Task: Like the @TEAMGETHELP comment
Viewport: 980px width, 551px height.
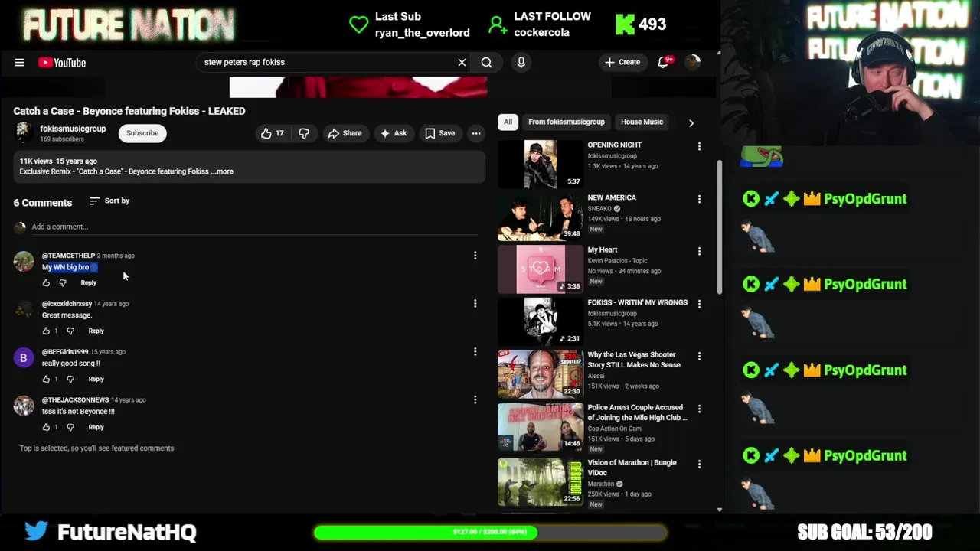Action: tap(46, 283)
